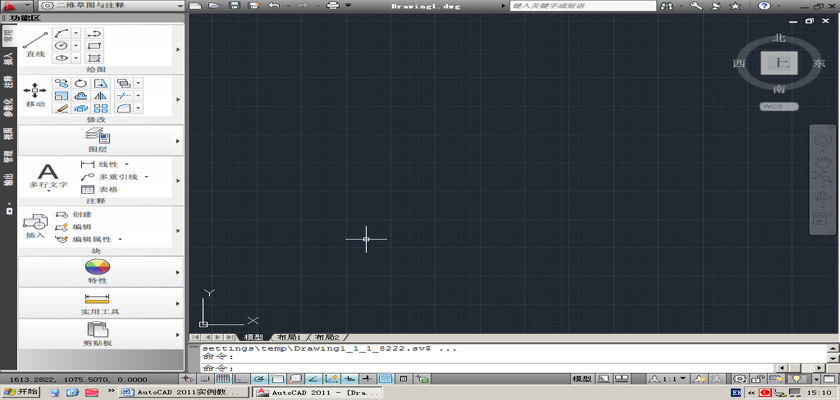Click the Table (表格) button
The image size is (840, 400).
pos(99,189)
